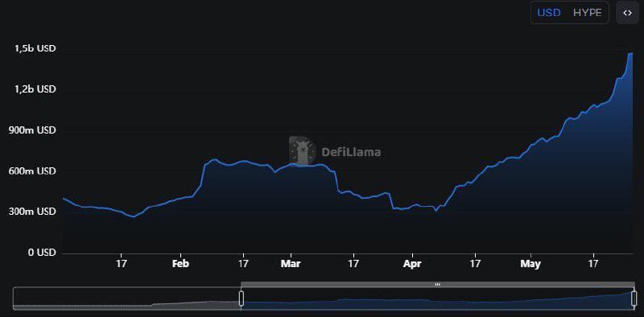Grab the left range slider handle
This screenshot has height=317, width=644.
[242, 298]
